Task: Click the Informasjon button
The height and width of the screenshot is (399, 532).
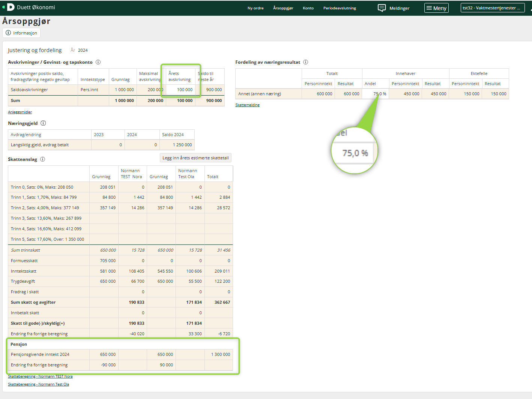Action: [x=21, y=33]
